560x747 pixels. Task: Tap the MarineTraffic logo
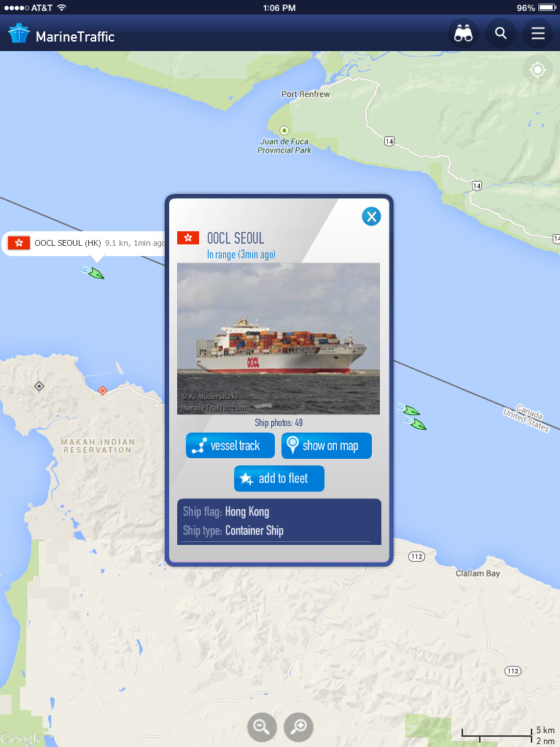click(62, 36)
